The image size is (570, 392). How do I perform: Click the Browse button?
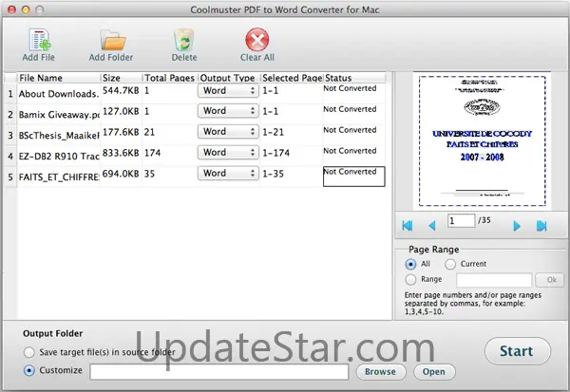(381, 372)
